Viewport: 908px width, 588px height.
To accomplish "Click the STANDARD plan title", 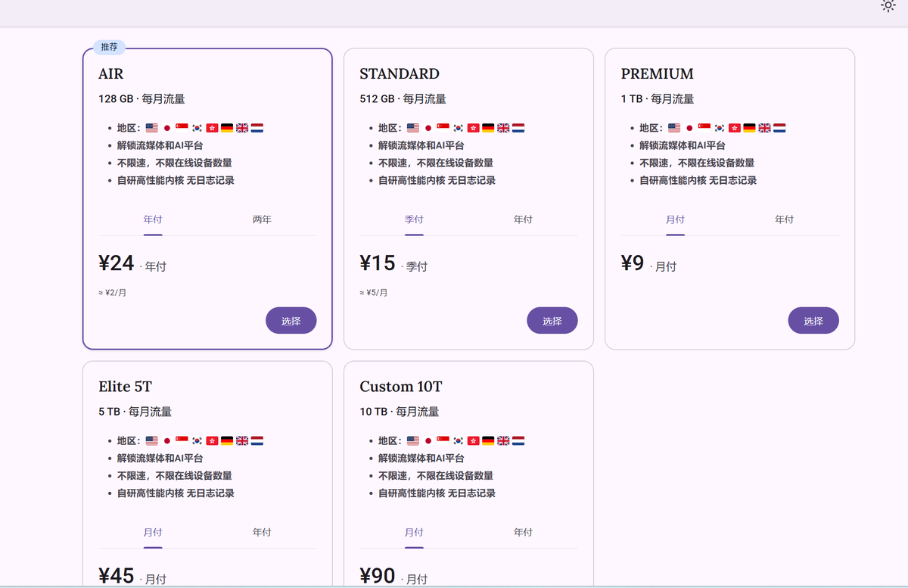I will (x=400, y=74).
